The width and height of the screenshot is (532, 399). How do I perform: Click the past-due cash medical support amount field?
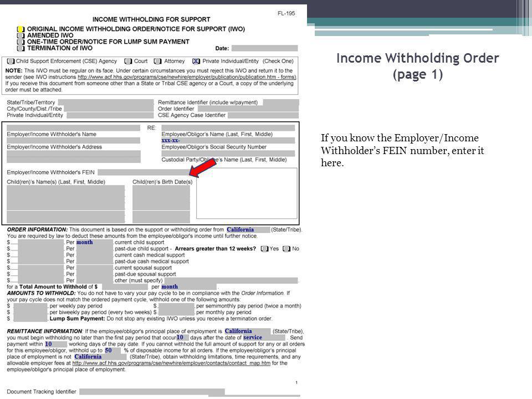point(40,262)
